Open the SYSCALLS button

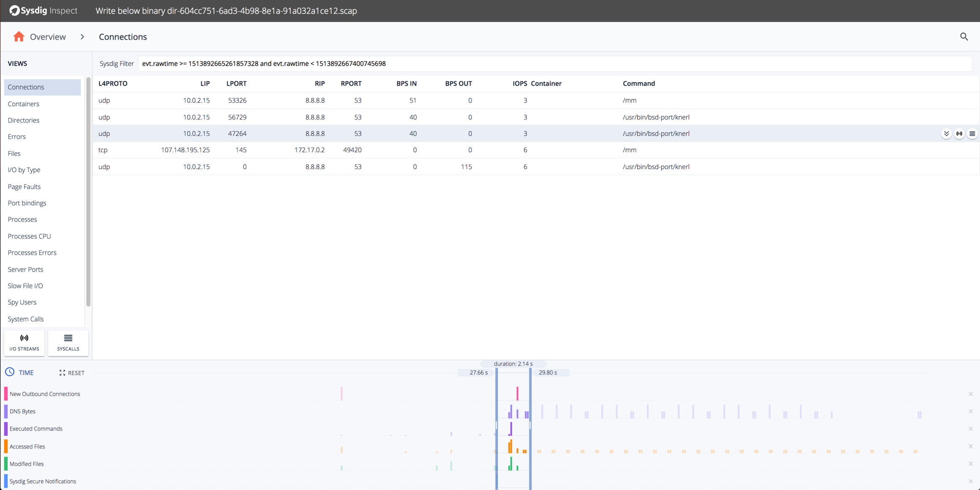pos(68,343)
